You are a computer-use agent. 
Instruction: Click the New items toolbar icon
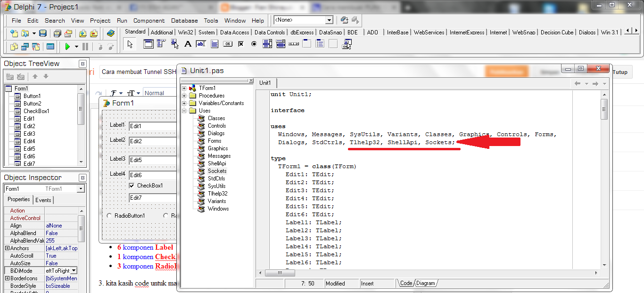pyautogui.click(x=14, y=33)
